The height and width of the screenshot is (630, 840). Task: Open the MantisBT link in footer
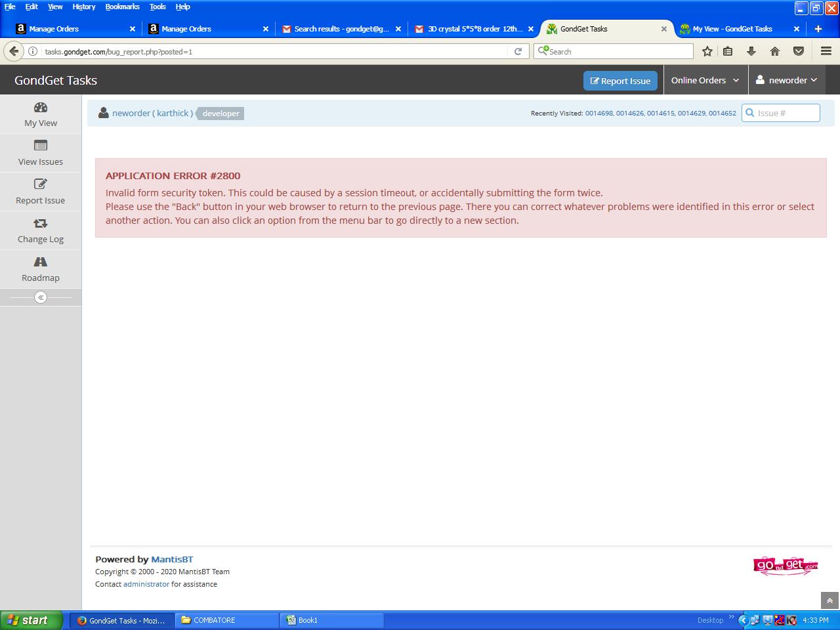point(172,559)
